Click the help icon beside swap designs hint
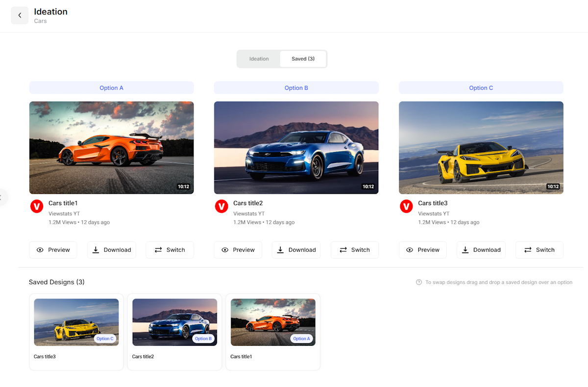Image resolution: width=588 pixels, height=387 pixels. tap(419, 282)
